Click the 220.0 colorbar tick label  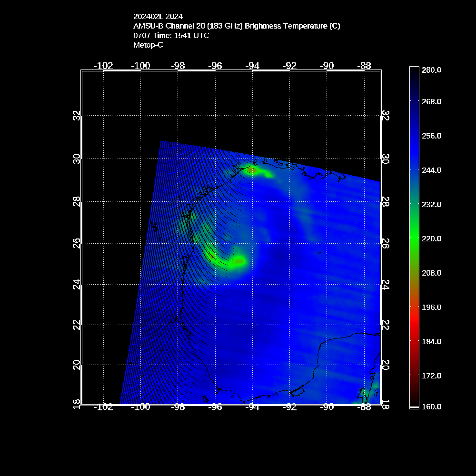(x=432, y=238)
